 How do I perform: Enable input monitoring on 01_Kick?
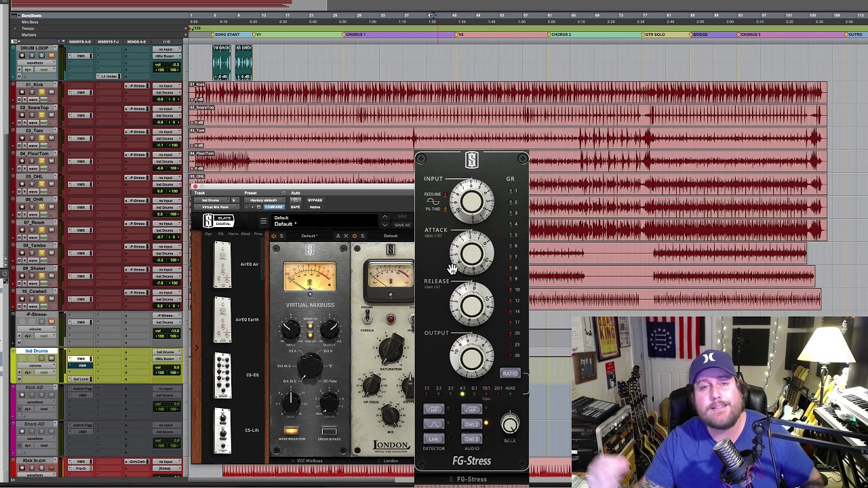click(32, 91)
